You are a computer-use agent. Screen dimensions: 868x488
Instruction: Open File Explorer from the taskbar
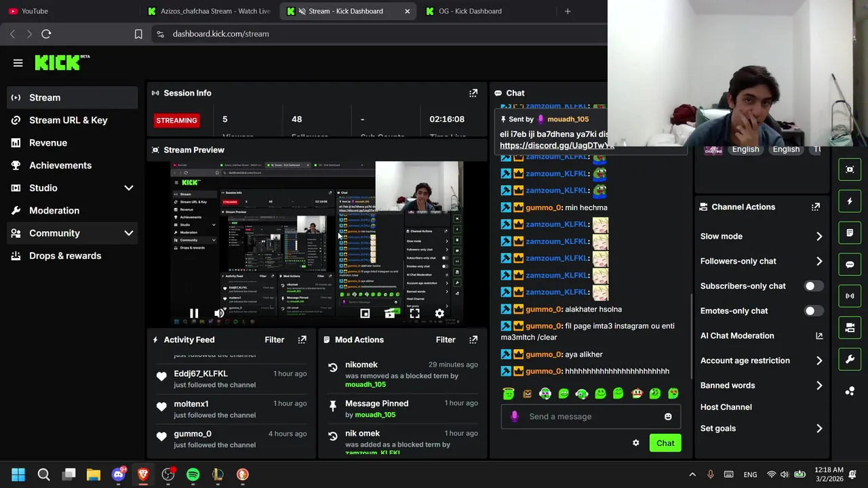[x=94, y=474]
